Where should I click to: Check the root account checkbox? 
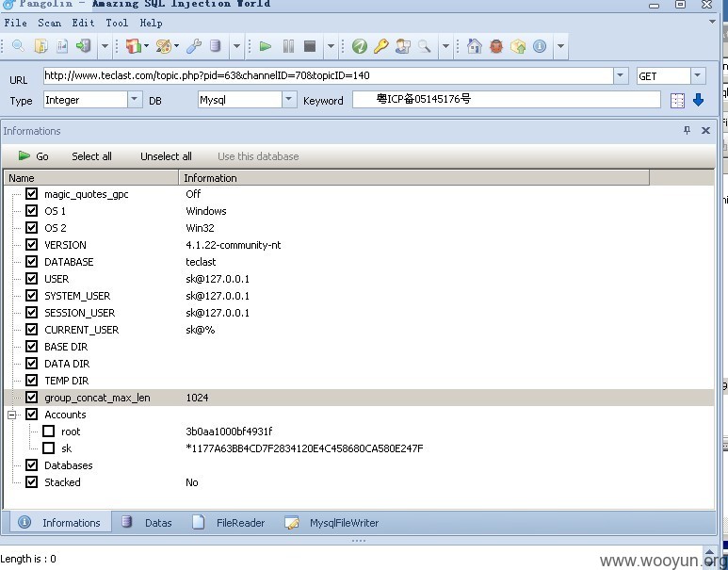(48, 432)
